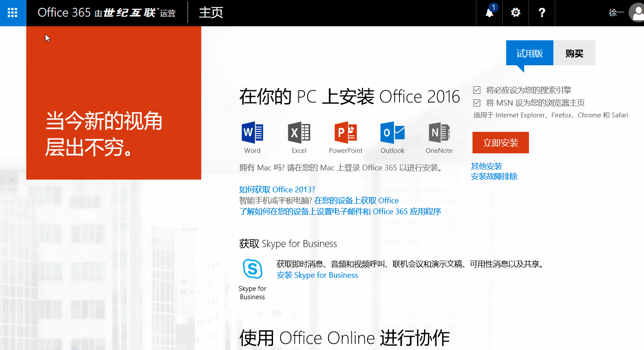Image resolution: width=644 pixels, height=350 pixels.
Task: Switch to the 购买 tab
Action: [574, 53]
